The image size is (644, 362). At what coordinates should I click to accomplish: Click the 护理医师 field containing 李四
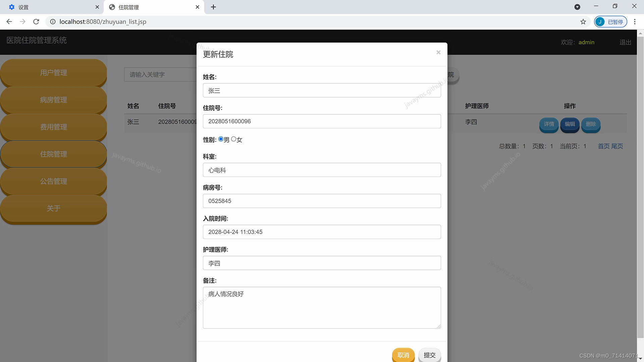(322, 263)
